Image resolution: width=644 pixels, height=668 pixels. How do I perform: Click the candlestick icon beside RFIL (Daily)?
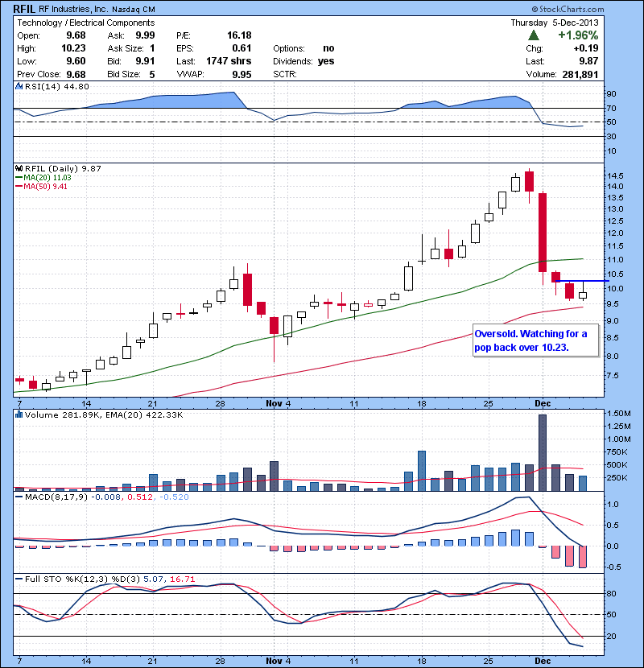click(19, 168)
